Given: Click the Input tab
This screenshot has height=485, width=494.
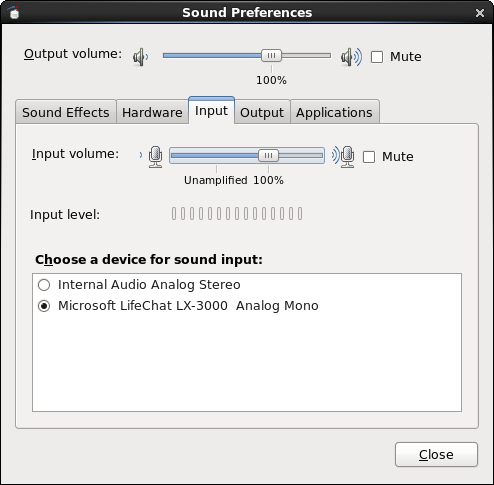Looking at the screenshot, I should pyautogui.click(x=211, y=110).
